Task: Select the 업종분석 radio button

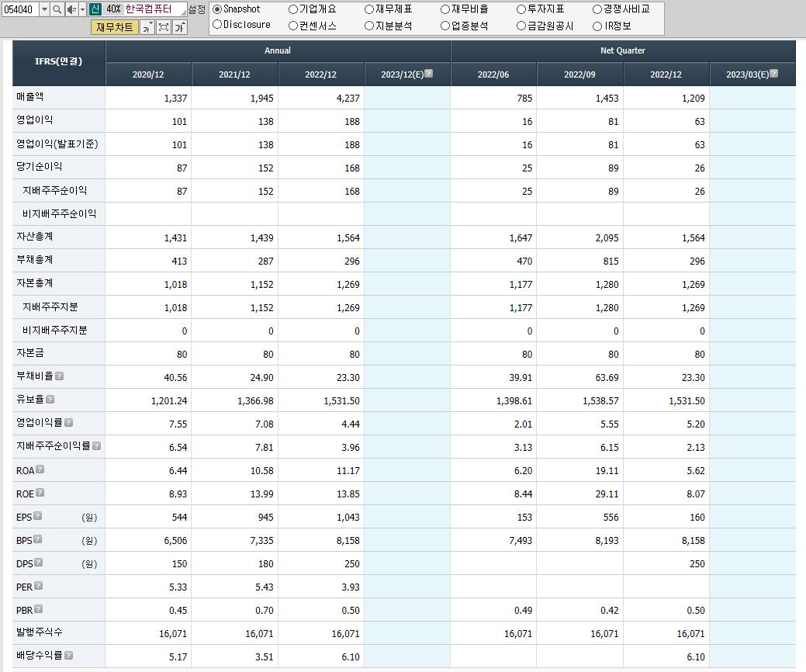Action: (x=445, y=26)
